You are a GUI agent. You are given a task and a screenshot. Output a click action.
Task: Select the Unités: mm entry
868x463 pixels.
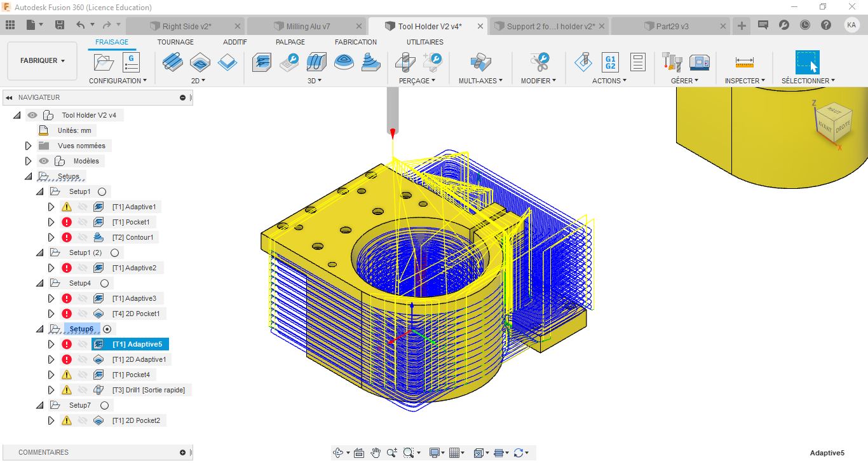pyautogui.click(x=74, y=130)
